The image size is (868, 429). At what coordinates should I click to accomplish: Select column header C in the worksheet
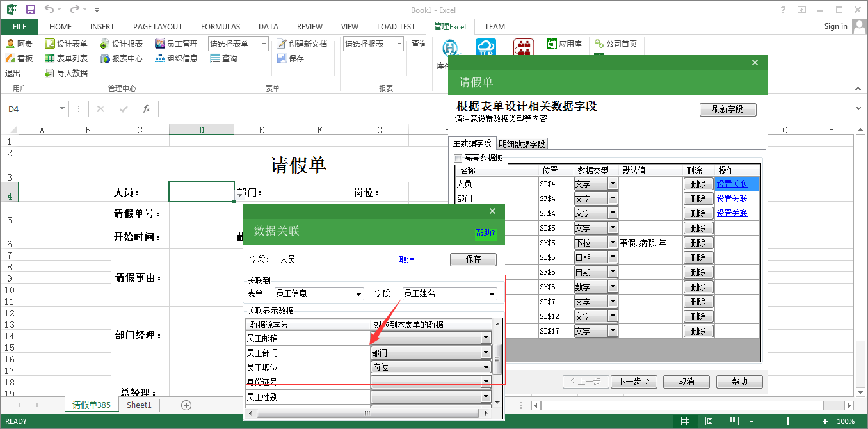[140, 130]
